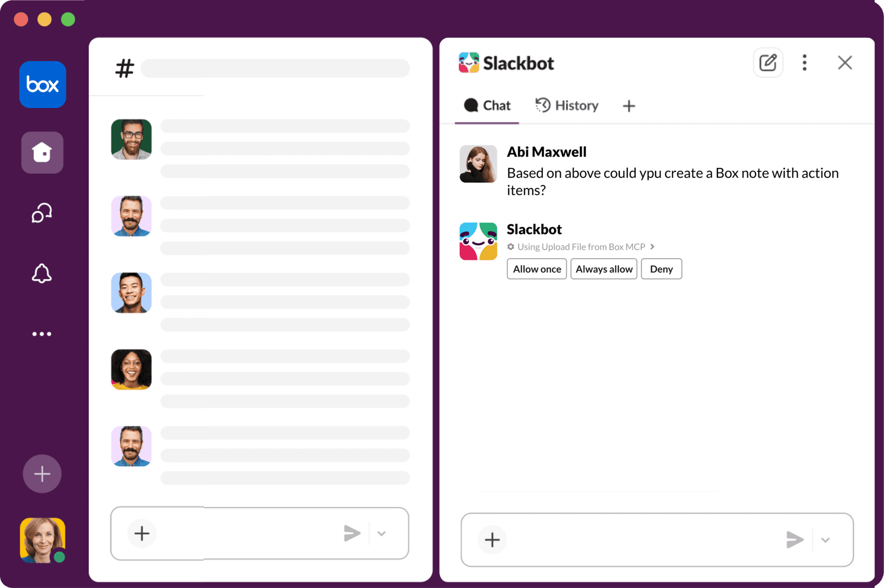
Task: Click the macOS green fullscreen window button
Action: (68, 20)
